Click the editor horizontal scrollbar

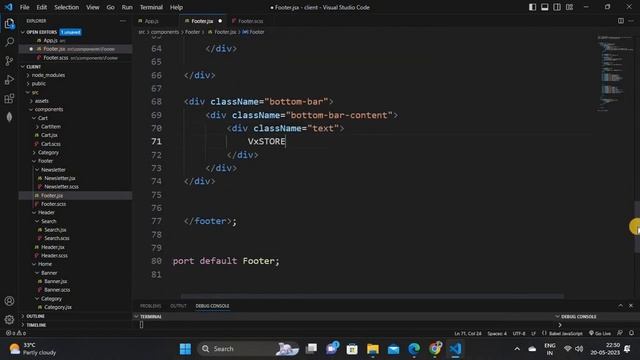372,296
